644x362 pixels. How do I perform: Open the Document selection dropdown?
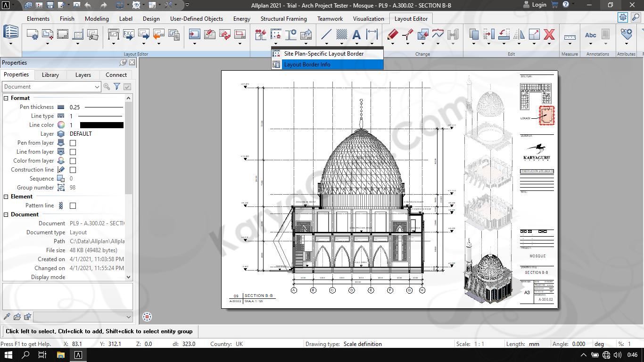(97, 87)
